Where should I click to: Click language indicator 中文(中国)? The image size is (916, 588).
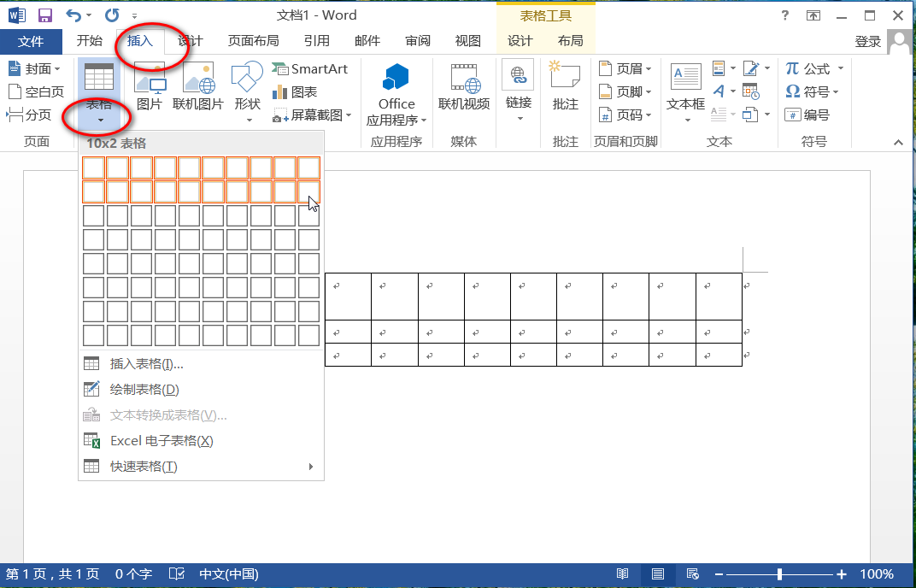tap(229, 574)
